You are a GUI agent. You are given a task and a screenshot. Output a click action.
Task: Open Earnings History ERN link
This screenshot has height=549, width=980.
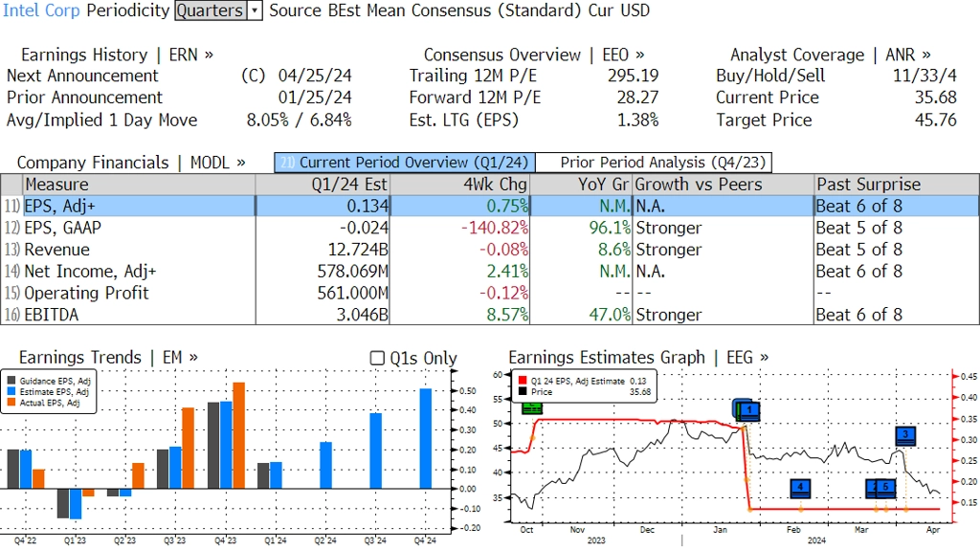[x=117, y=55]
